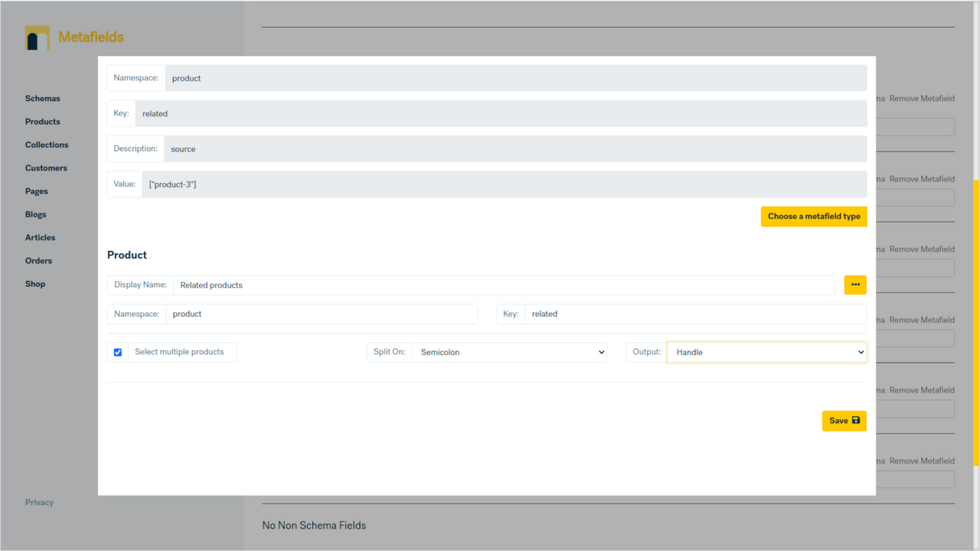This screenshot has height=551, width=980.
Task: Open the Products section in sidebar
Action: click(x=42, y=121)
